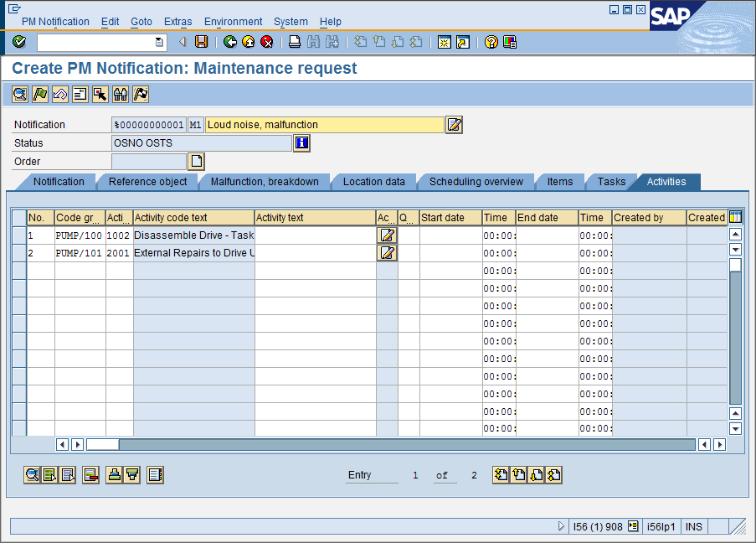Switch to Malfunction, breakdown tab
This screenshot has width=756, height=543.
(x=265, y=182)
